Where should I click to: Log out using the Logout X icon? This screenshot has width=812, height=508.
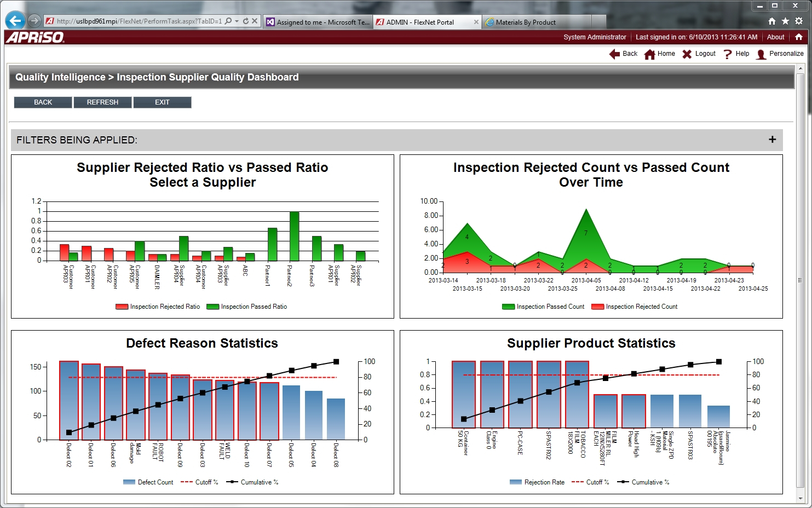pos(687,54)
